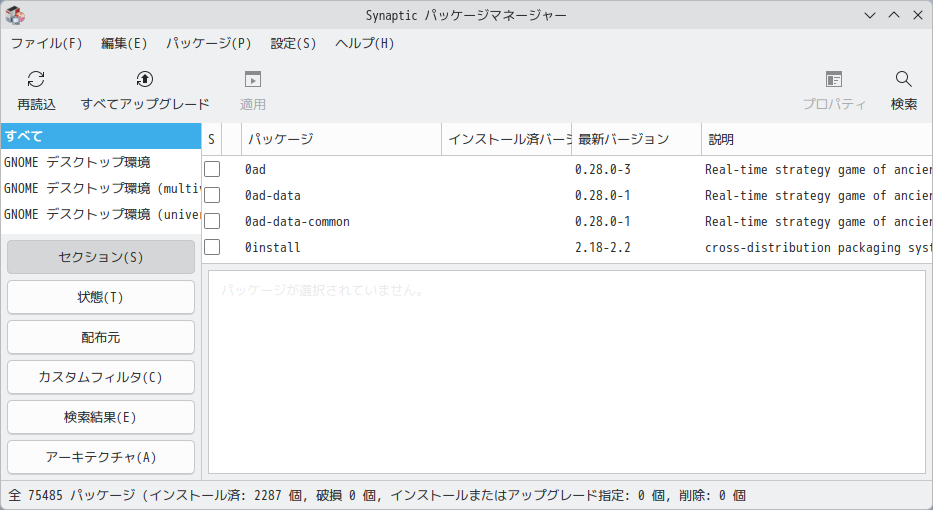This screenshot has height=510, width=933.
Task: Select the Architecture (アーキテクチャ) button
Action: click(101, 457)
